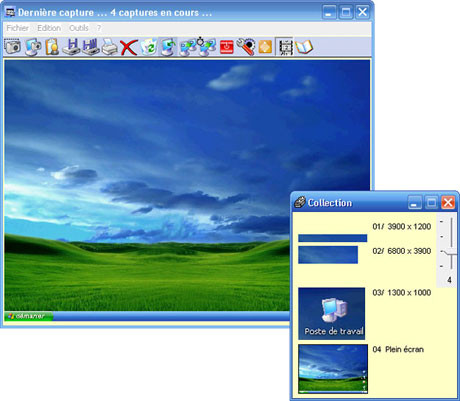Click the "02/ 6800 x 3900" label
Screen dimensions: 460x401
click(x=402, y=251)
